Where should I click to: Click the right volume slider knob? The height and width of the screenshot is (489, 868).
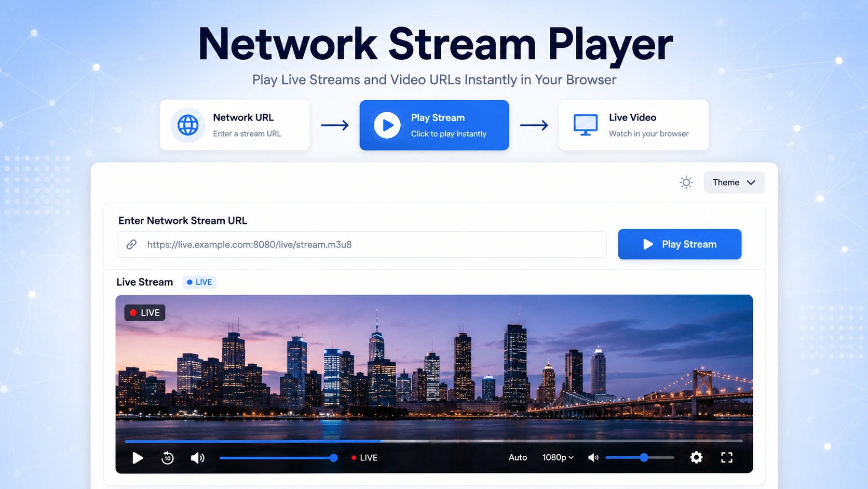pyautogui.click(x=644, y=458)
